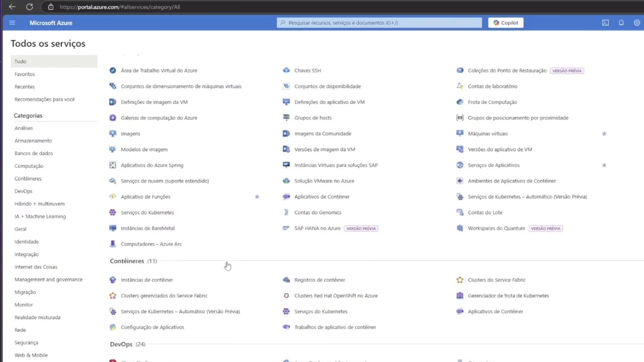Open Configuração de Aplicativos

pos(152,327)
